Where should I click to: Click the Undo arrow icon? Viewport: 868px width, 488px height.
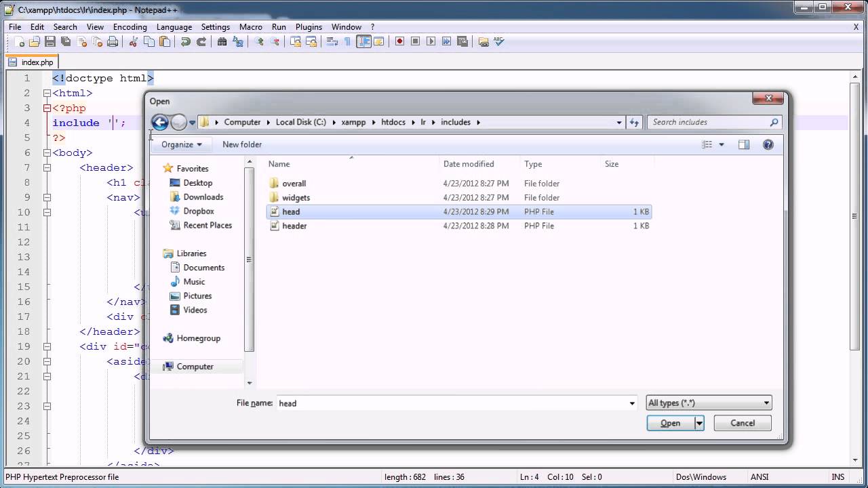[x=185, y=42]
